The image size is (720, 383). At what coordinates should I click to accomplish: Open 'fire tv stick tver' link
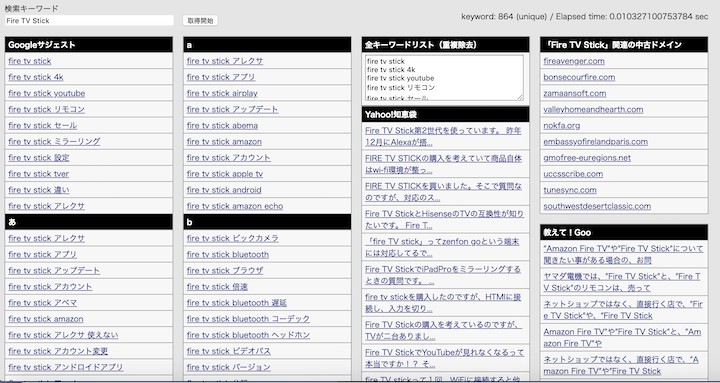(39, 174)
